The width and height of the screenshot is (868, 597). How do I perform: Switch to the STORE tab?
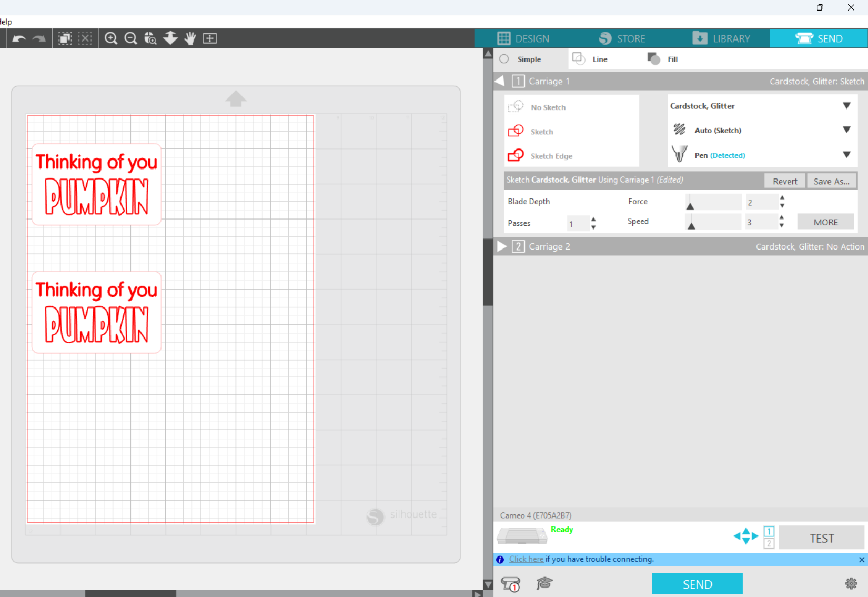[x=622, y=38]
